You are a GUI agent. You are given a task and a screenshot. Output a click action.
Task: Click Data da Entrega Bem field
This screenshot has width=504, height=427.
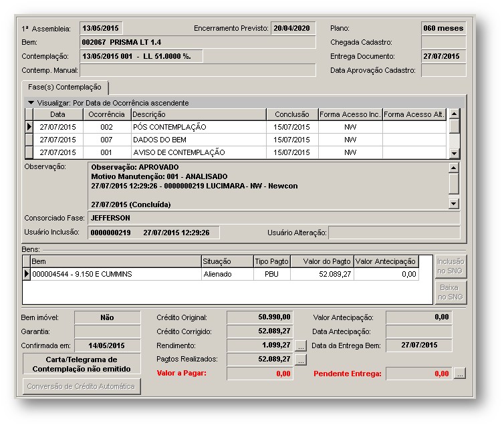pos(419,345)
